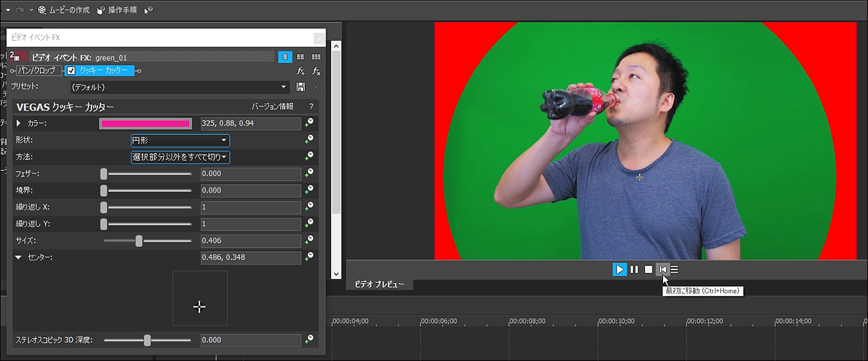
Task: Click the ステレオスコピック 3D 深度 slider handle
Action: click(147, 340)
